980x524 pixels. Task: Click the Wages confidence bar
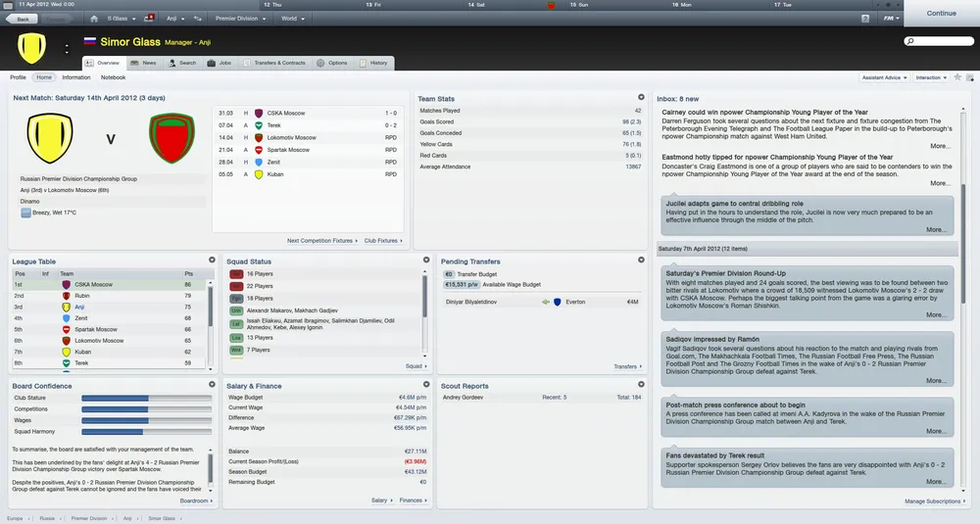pyautogui.click(x=146, y=420)
